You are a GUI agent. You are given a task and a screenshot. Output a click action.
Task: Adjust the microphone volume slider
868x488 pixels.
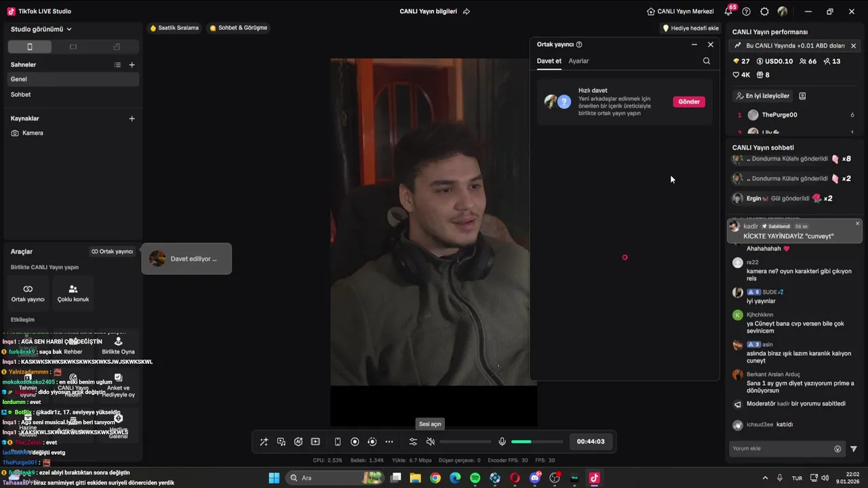[536, 442]
